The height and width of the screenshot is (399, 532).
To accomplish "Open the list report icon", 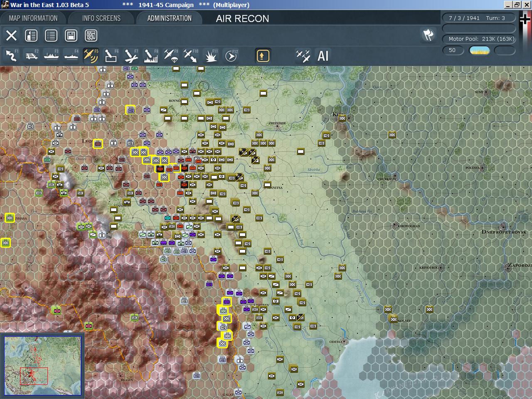I will tap(51, 35).
